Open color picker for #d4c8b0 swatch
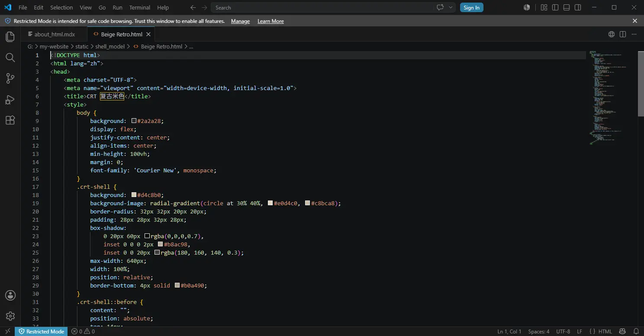This screenshot has width=644, height=336. pyautogui.click(x=134, y=195)
